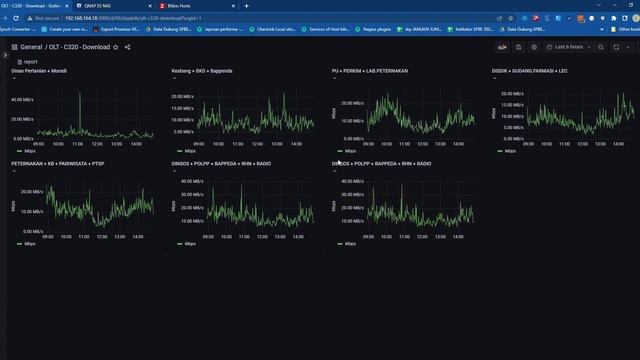Image resolution: width=640 pixels, height=360 pixels.
Task: Open the dashboards grid icon next to General
Action: pyautogui.click(x=14, y=47)
